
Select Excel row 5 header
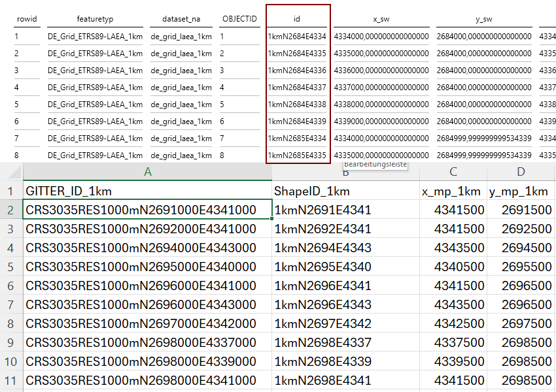(11, 267)
